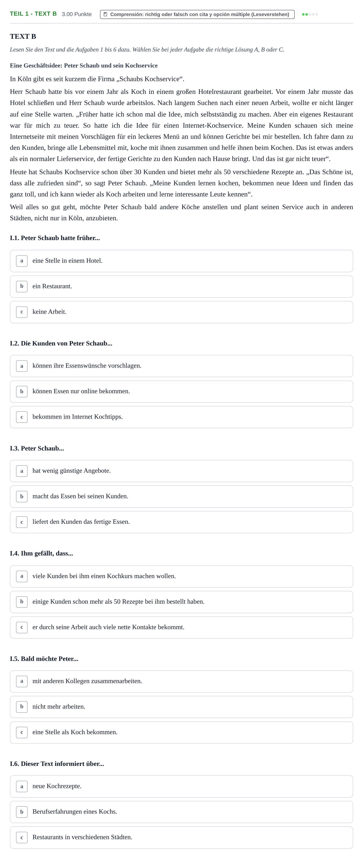Choose 'Berufserfahrungen eines Kochs' answer
This screenshot has width=363, height=868.
(181, 812)
